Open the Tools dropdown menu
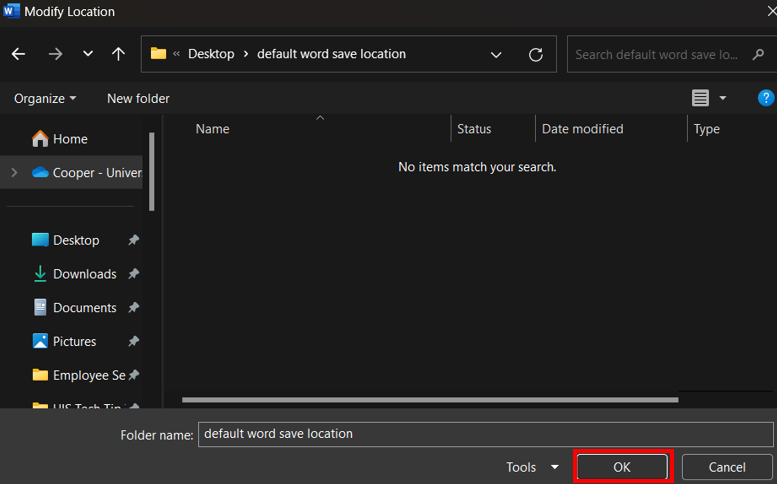 coord(533,467)
